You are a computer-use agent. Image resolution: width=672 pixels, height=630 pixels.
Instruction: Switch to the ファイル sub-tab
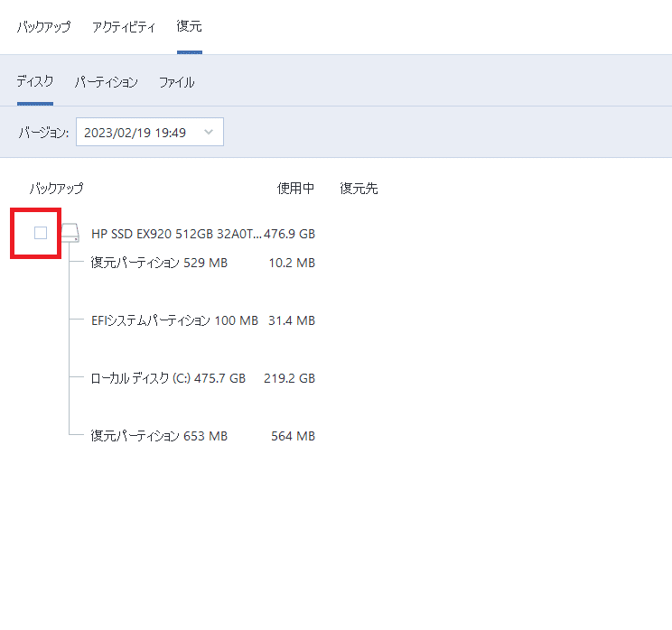point(176,82)
